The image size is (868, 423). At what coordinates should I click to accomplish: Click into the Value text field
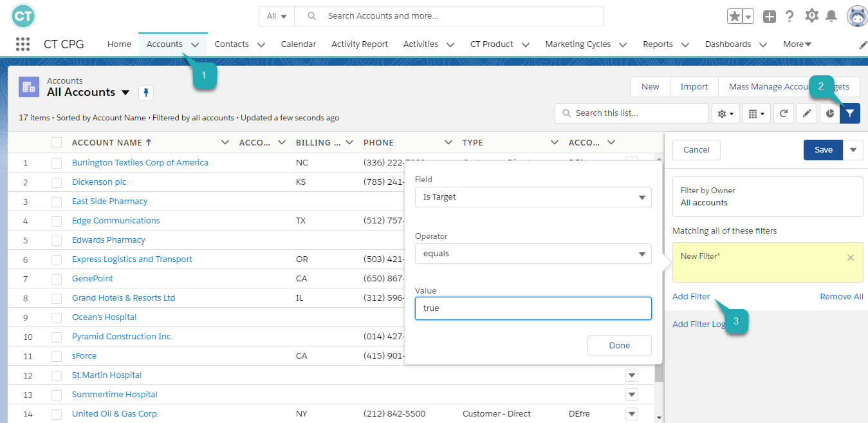click(533, 308)
